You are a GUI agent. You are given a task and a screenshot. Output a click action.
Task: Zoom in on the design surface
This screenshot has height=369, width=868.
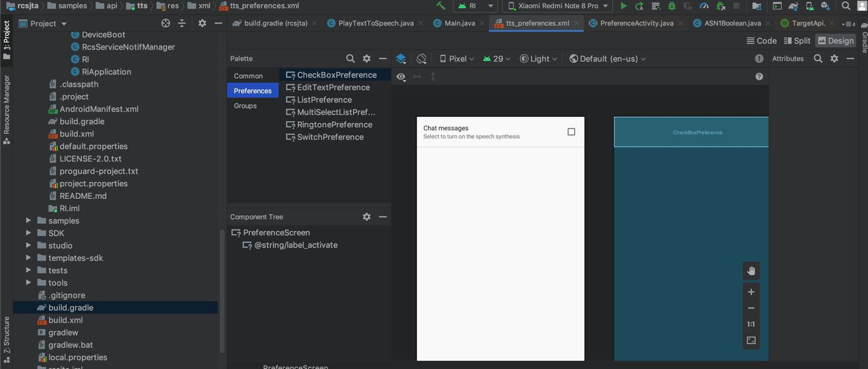751,292
